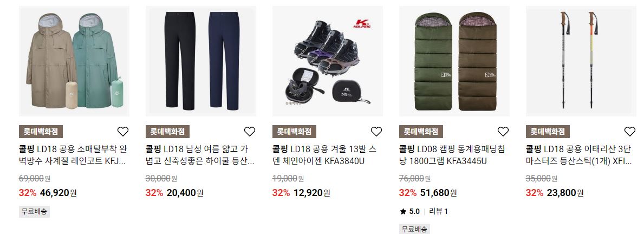Viewport: 644px width, 234px height.
Task: Add the raincoat to wishlist with heart icon
Action: coord(123,132)
